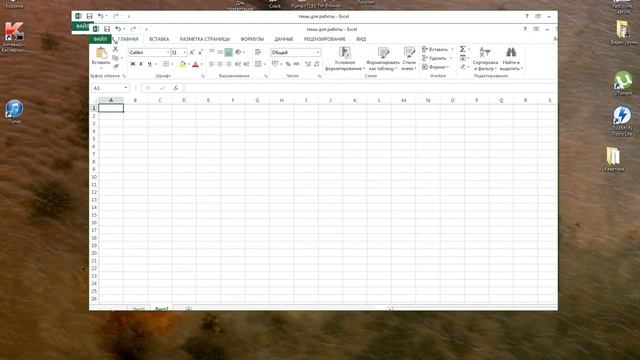640x360 pixels.
Task: Toggle Center horizontal alignment
Action: (x=220, y=64)
